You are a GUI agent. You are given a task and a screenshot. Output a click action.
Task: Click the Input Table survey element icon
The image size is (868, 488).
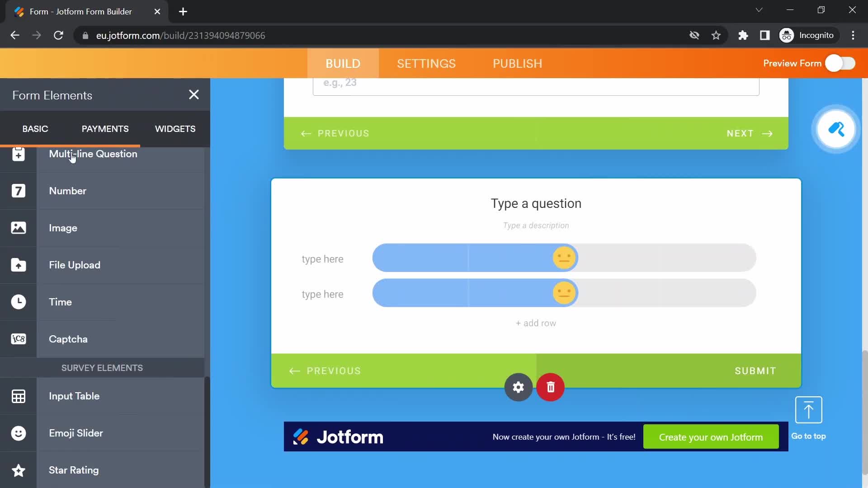click(x=18, y=396)
